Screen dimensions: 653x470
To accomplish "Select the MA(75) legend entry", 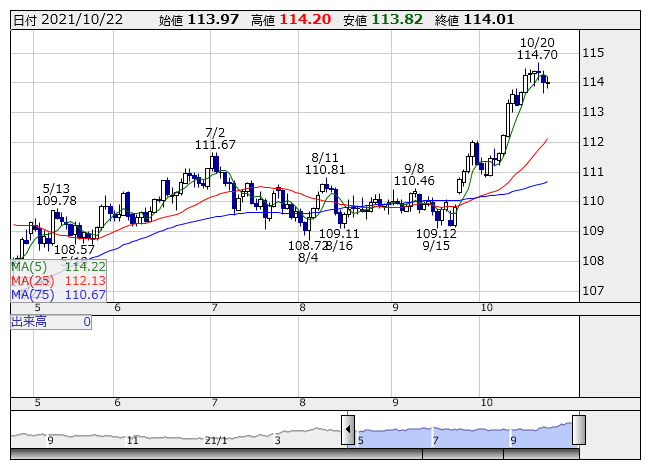I will 58,295.
